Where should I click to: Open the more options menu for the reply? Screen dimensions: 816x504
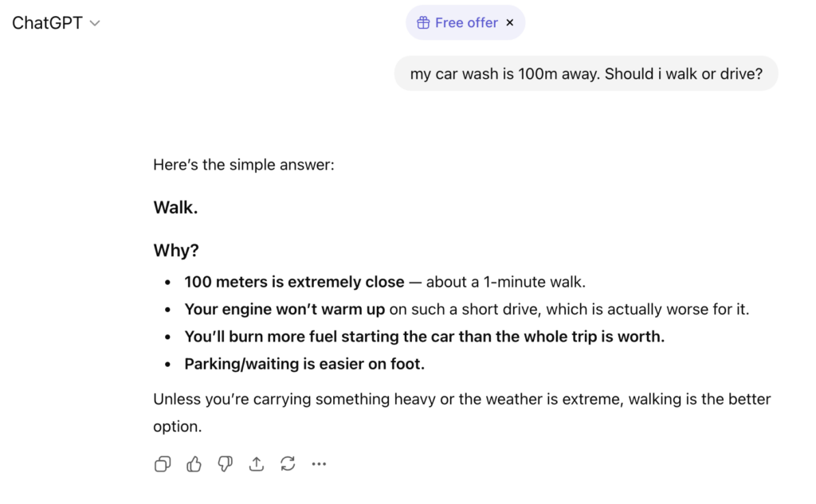pos(319,463)
